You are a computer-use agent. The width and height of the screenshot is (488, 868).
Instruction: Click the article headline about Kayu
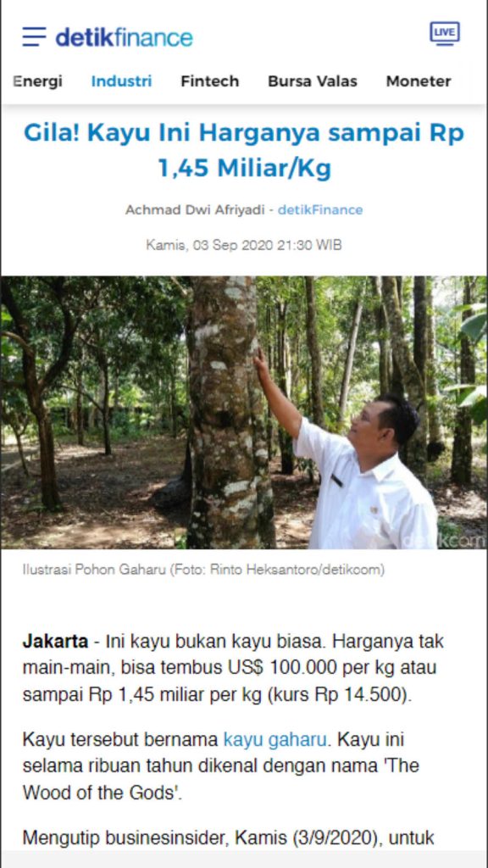click(x=244, y=150)
